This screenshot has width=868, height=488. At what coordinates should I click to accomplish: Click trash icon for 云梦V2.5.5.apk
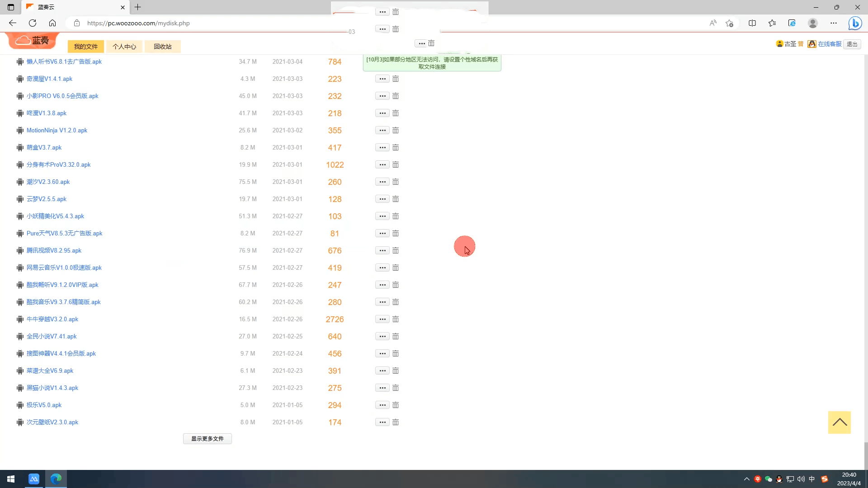click(396, 199)
